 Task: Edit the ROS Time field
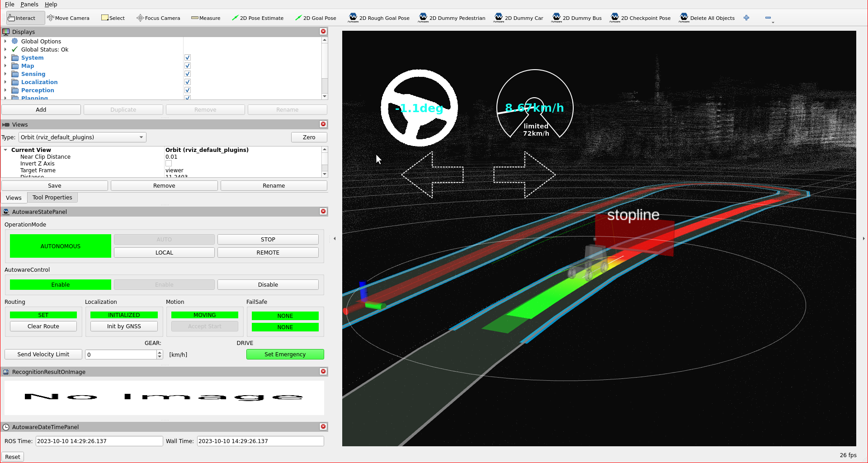click(99, 441)
